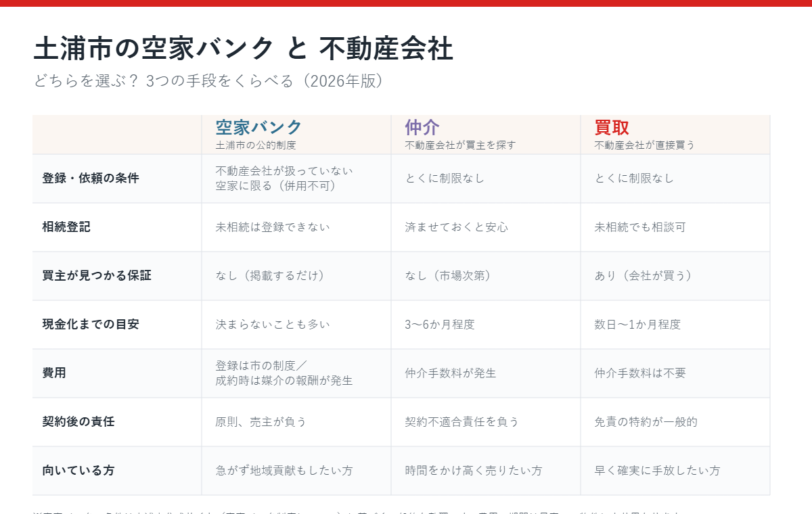Click the cell '不動産会社が扱っていない空家に限る（併用不可）'
The image size is (812, 514).
pyautogui.click(x=284, y=178)
